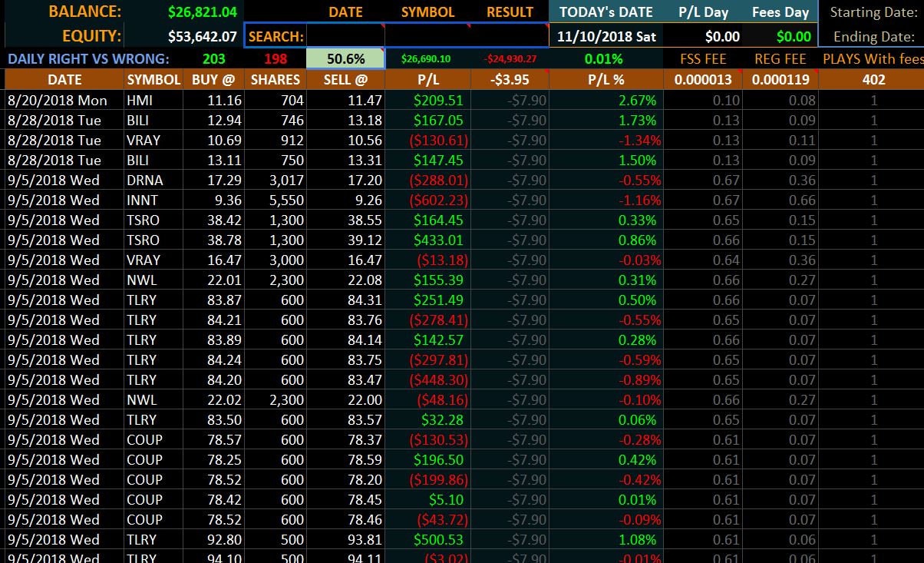
Task: Click the DATE search input field
Action: coord(346,36)
